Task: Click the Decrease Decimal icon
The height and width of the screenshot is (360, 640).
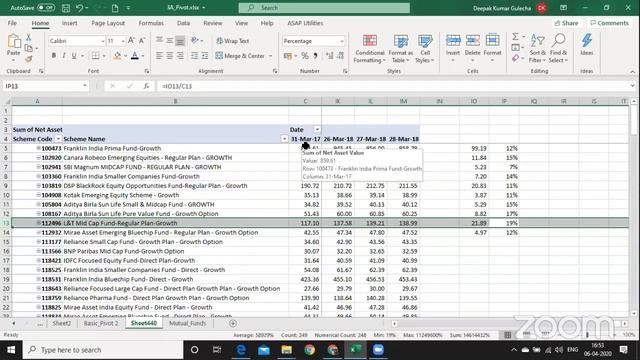Action: 340,56
